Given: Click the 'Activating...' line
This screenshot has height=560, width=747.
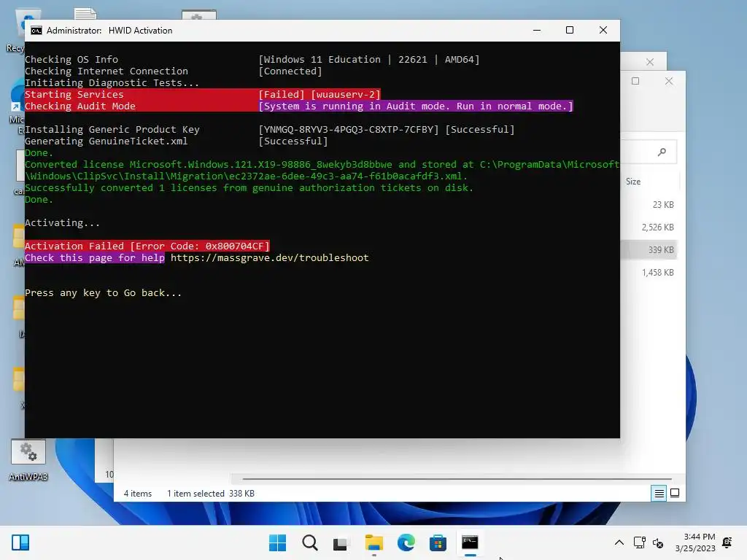Looking at the screenshot, I should pos(62,223).
